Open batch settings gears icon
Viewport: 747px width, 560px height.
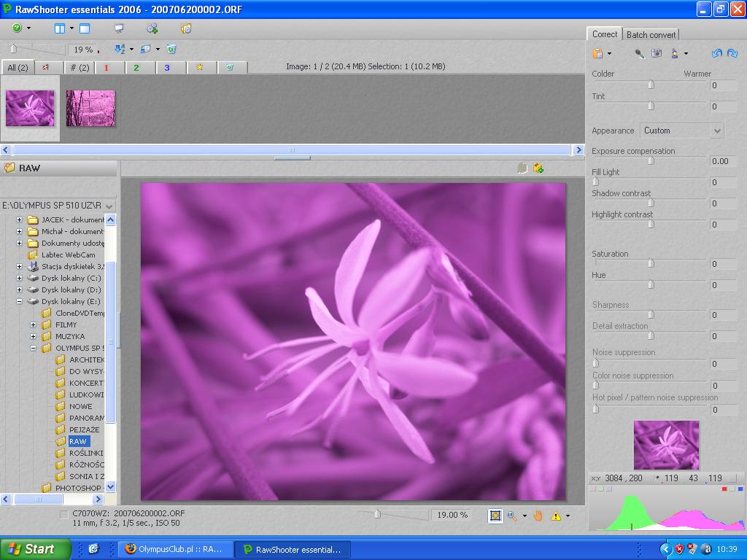(x=152, y=28)
